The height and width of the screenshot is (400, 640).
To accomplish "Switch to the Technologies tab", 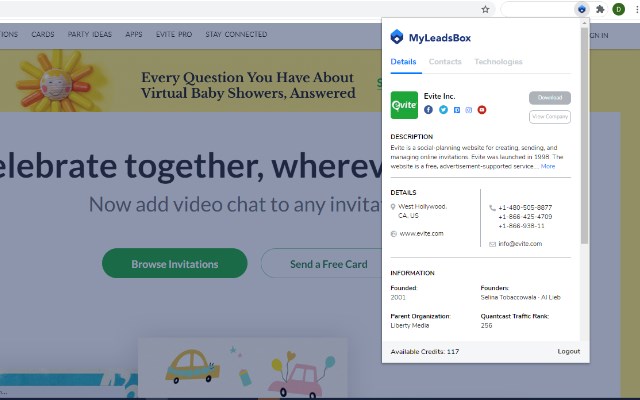I will click(x=498, y=62).
